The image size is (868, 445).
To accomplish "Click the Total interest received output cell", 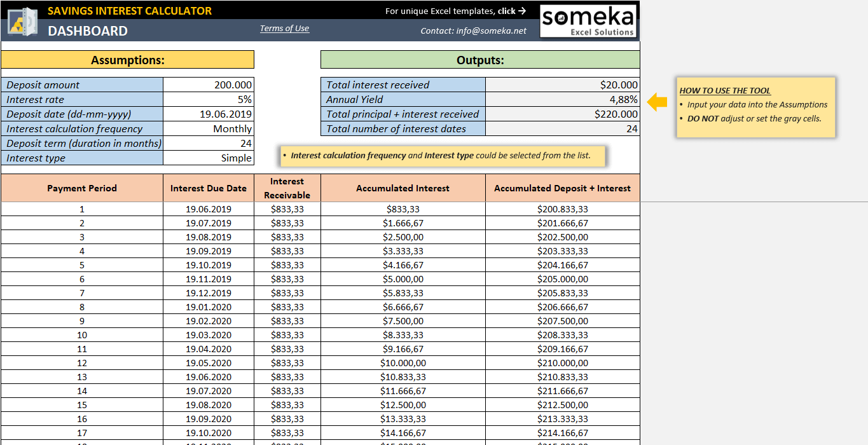I will point(562,85).
